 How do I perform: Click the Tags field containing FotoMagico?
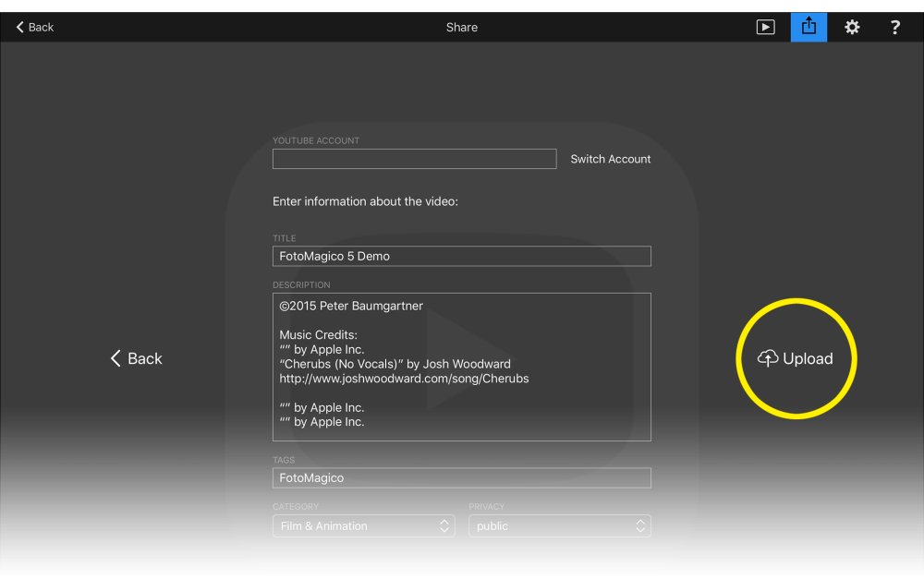point(461,477)
